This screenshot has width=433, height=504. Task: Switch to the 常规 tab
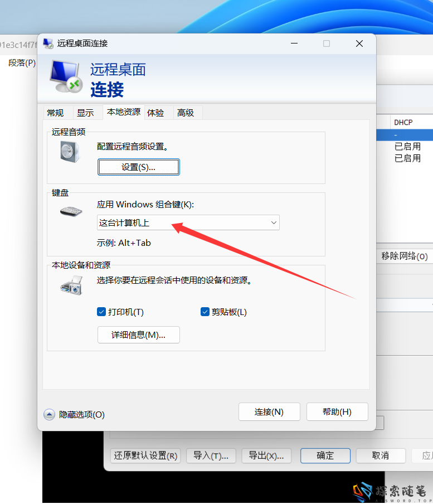[55, 113]
